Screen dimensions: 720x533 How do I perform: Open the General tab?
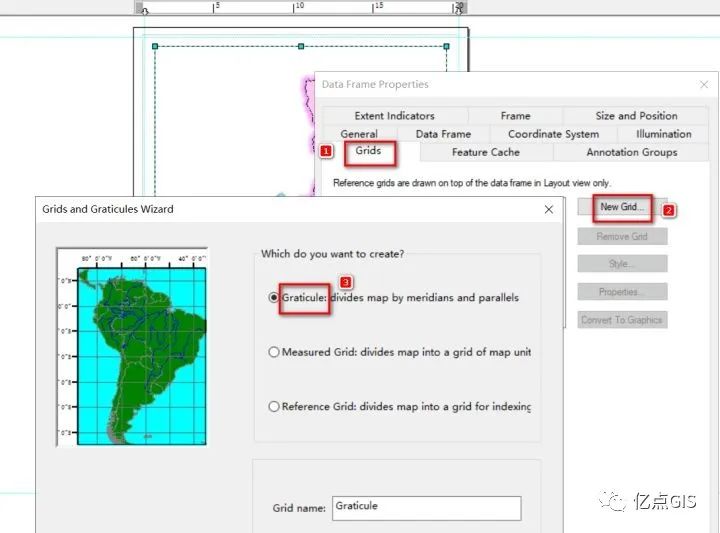pyautogui.click(x=359, y=134)
